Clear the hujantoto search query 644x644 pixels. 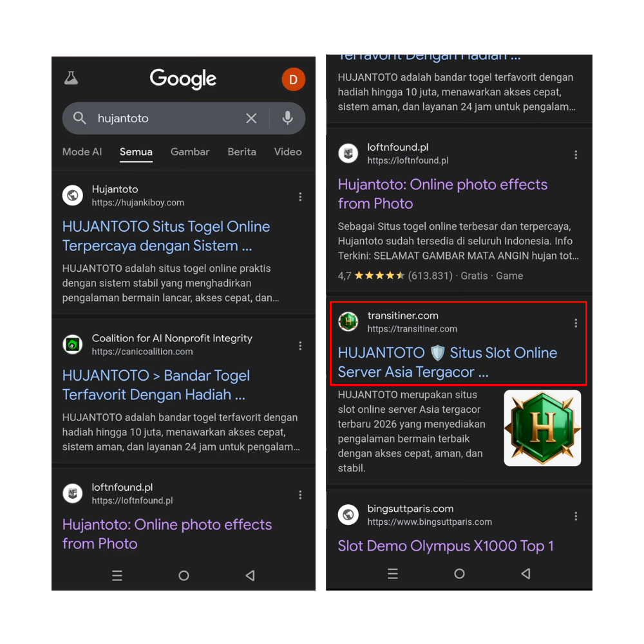point(251,118)
